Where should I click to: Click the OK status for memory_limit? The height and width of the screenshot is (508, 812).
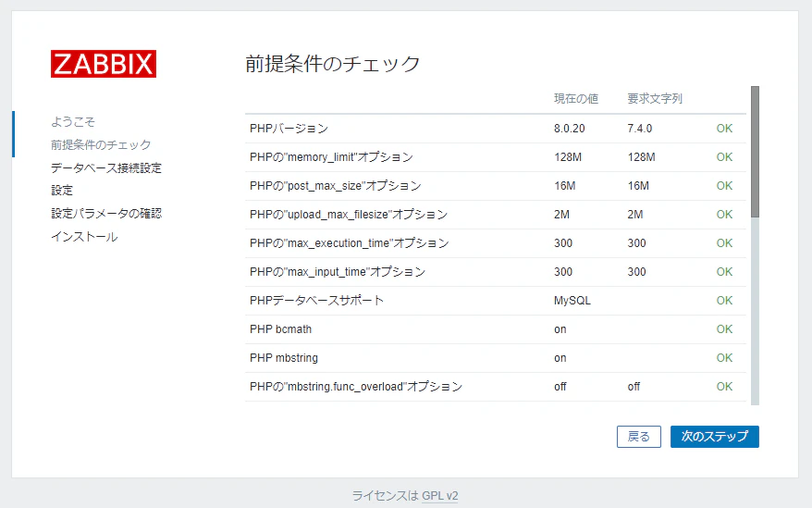(724, 157)
